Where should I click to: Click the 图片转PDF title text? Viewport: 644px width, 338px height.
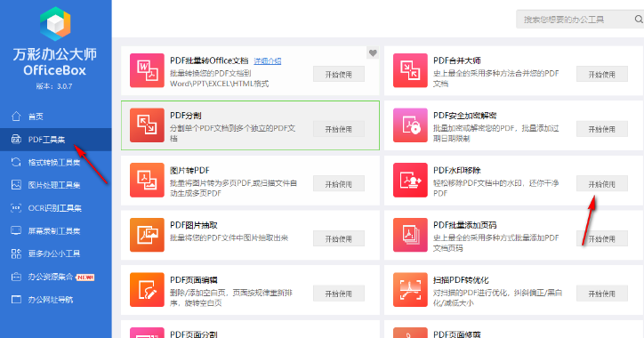pyautogui.click(x=189, y=170)
